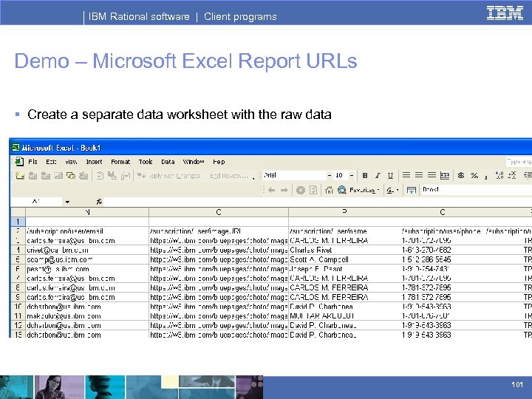Open the font name dropdown arrow
Image resolution: width=532 pixels, height=399 pixels.
pos(329,175)
